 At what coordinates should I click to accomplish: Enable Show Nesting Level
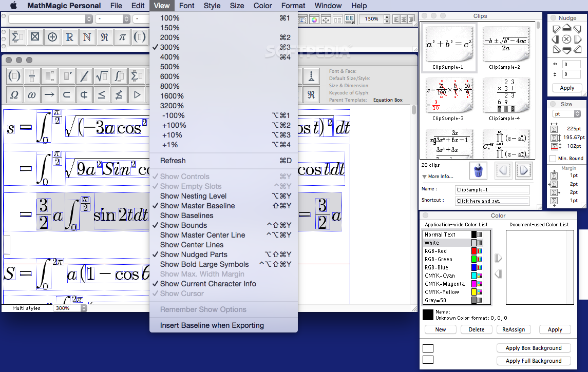click(x=223, y=196)
